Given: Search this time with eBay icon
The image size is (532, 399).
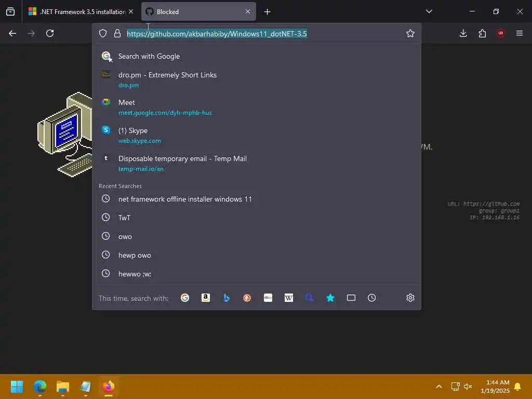Looking at the screenshot, I should pyautogui.click(x=268, y=298).
